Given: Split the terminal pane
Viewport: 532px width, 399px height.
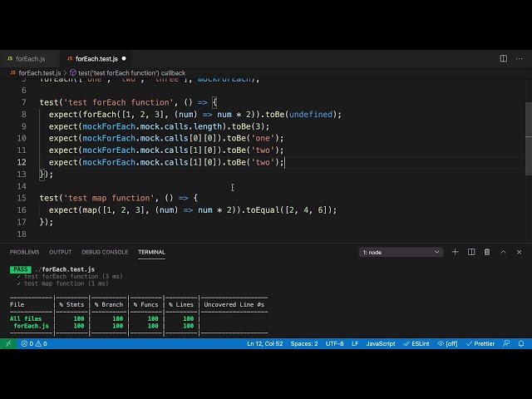Looking at the screenshot, I should point(471,252).
